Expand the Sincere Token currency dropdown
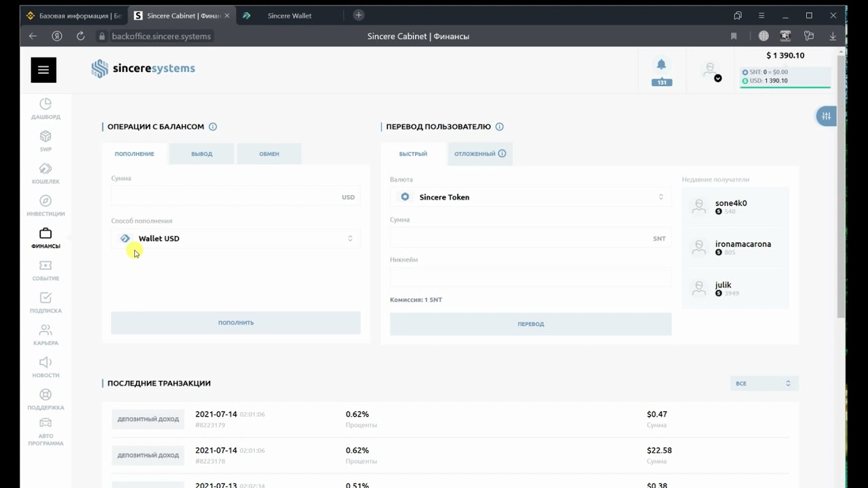The width and height of the screenshot is (868, 488). click(530, 197)
